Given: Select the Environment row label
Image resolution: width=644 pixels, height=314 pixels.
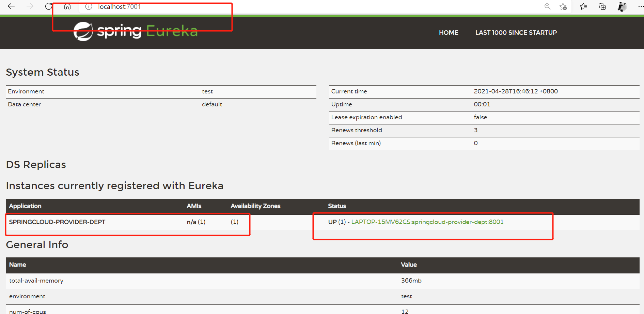Looking at the screenshot, I should (x=26, y=91).
